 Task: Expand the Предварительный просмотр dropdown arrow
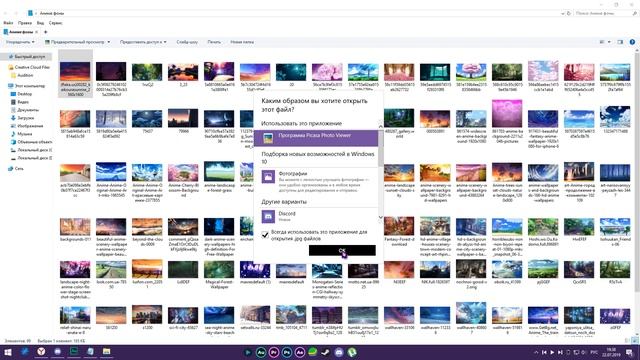pos(109,42)
